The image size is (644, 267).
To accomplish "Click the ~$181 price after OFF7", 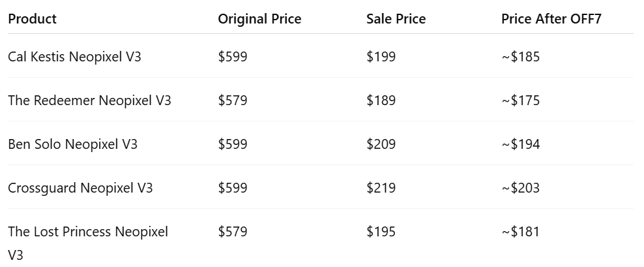I will click(x=520, y=232).
